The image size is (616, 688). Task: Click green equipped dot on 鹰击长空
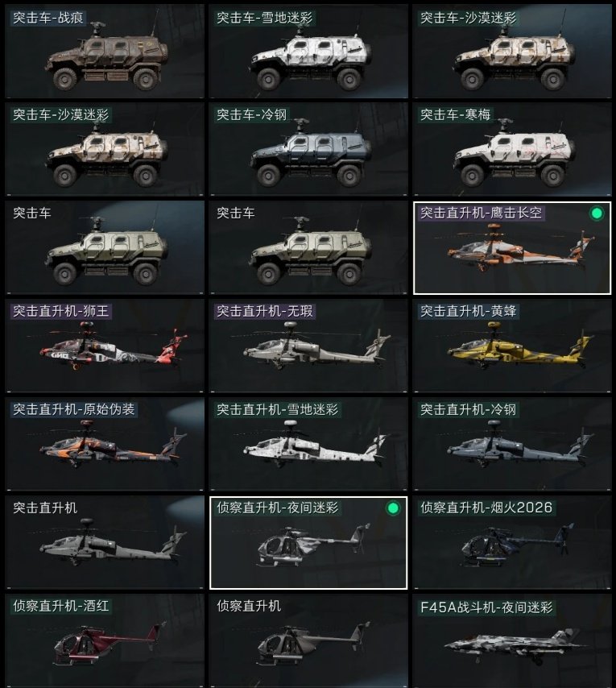point(597,213)
